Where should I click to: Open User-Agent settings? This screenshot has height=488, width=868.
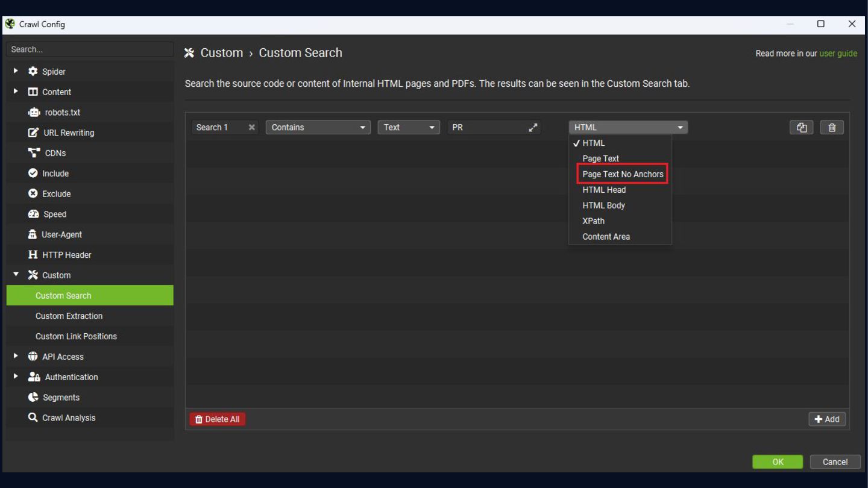90,234
